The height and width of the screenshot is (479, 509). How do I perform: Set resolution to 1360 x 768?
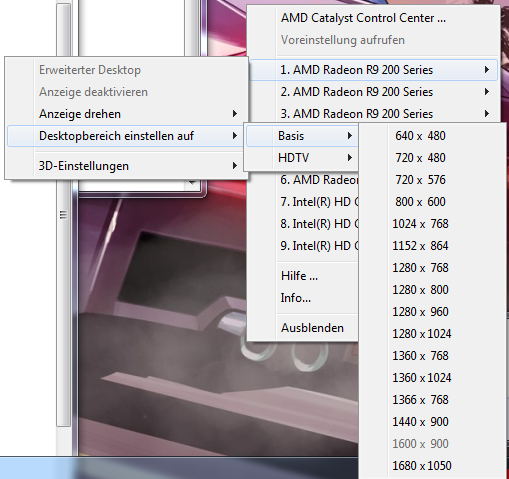click(x=432, y=356)
